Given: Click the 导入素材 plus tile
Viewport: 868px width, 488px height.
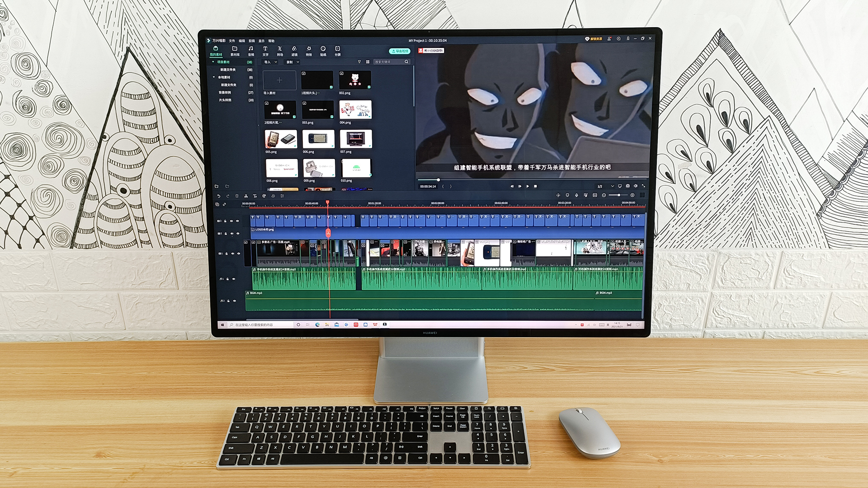Looking at the screenshot, I should (x=279, y=80).
